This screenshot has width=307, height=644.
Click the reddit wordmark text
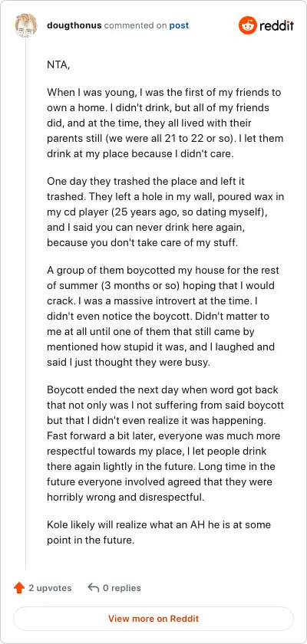click(x=276, y=26)
